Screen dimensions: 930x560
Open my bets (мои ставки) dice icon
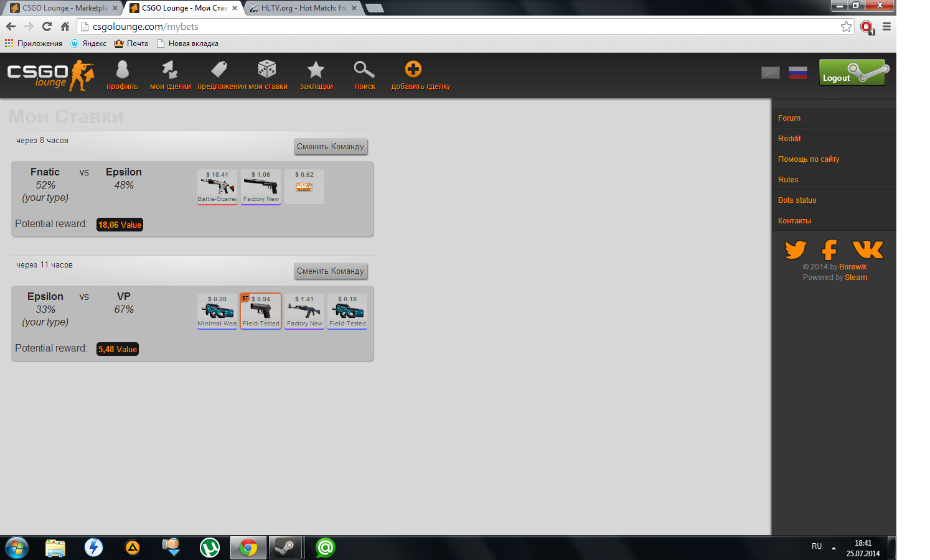[x=266, y=70]
